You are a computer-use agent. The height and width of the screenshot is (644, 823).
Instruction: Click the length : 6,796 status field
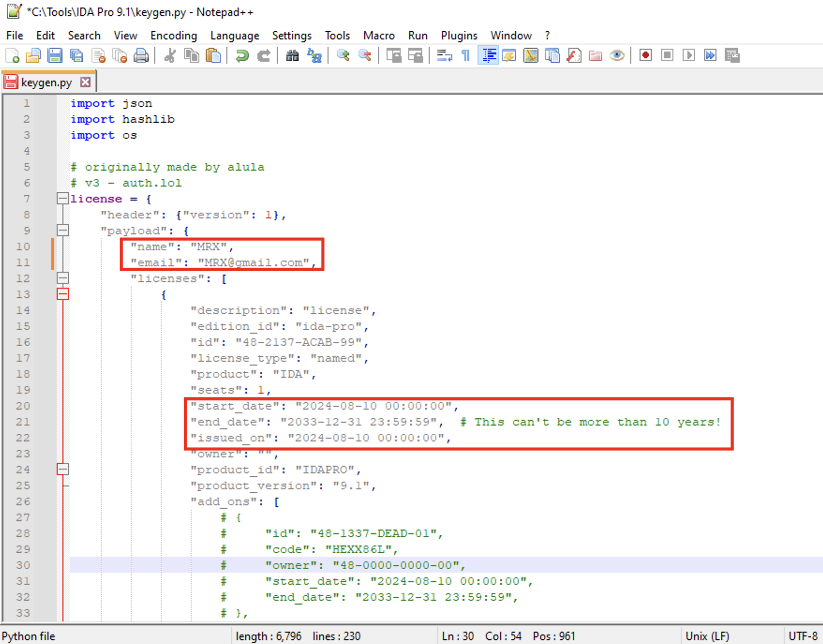click(268, 636)
